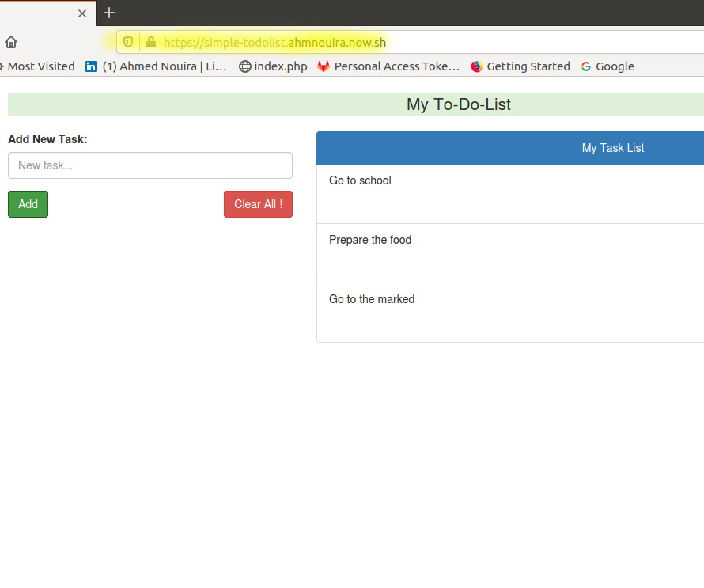
Task: Click the blue My Task List header bar
Action: pyautogui.click(x=510, y=148)
